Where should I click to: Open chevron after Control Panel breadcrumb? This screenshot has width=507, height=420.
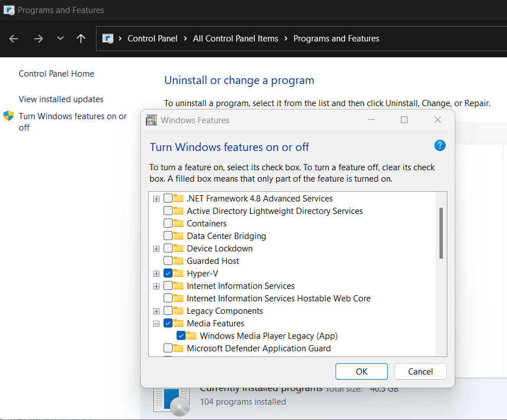point(185,39)
